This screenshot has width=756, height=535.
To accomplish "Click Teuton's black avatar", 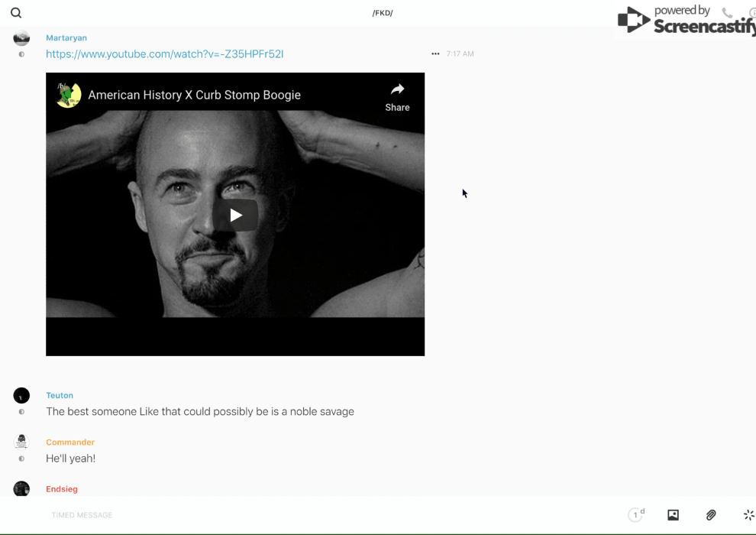I will tap(21, 395).
